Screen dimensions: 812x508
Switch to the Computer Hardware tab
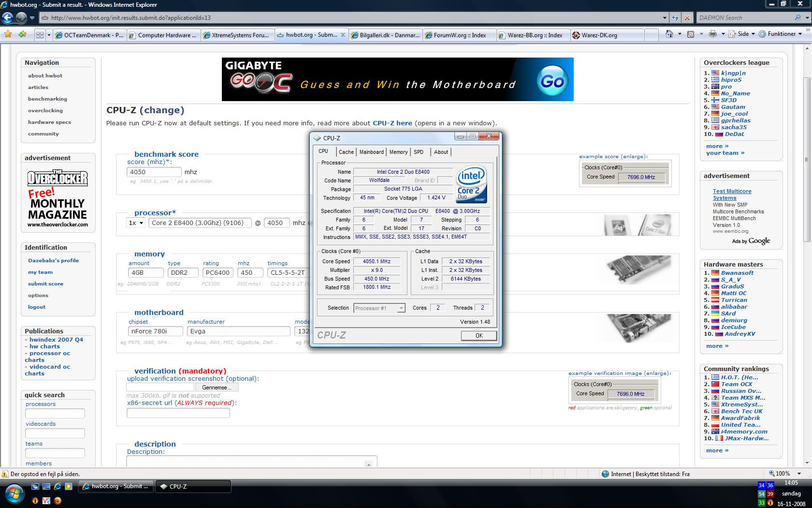point(163,35)
